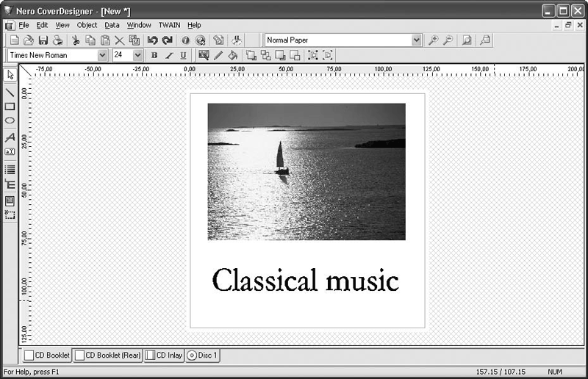The height and width of the screenshot is (379, 588).
Task: Switch to the Disc 1 tab
Action: pyautogui.click(x=203, y=355)
